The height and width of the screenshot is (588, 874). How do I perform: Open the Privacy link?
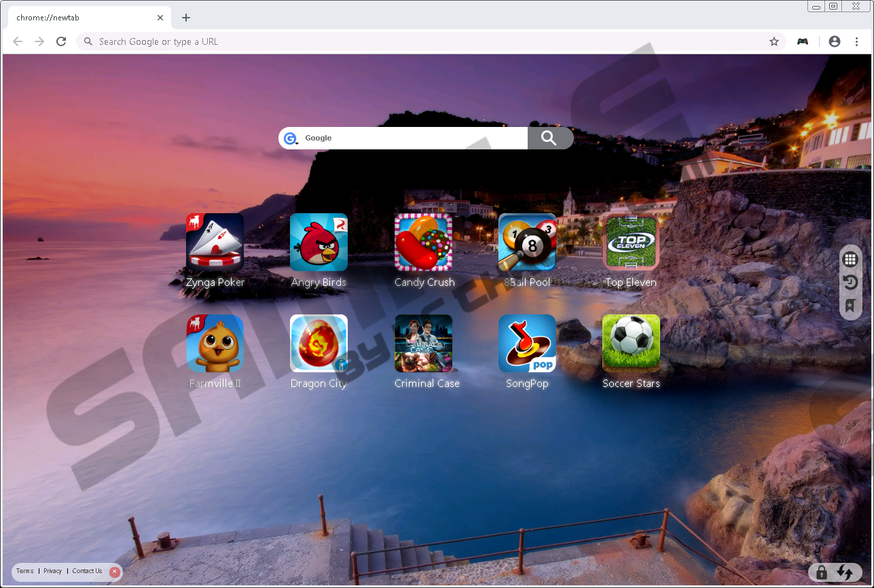point(52,571)
